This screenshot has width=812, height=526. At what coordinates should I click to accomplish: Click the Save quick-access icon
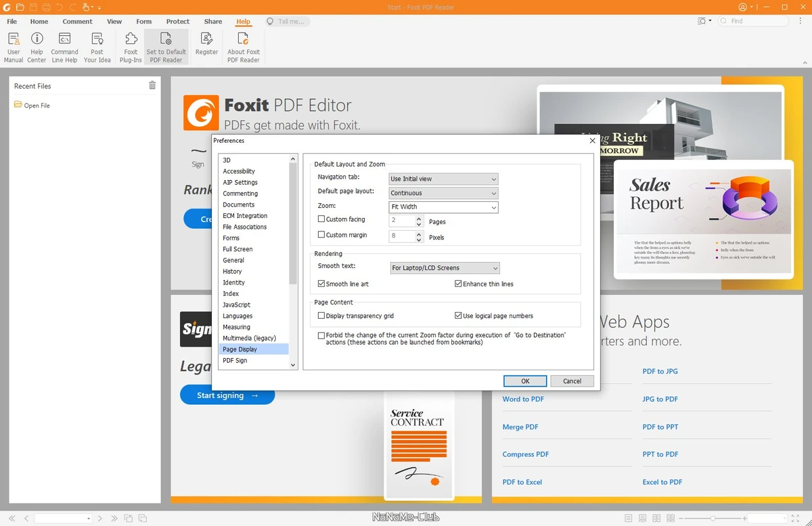pyautogui.click(x=33, y=7)
